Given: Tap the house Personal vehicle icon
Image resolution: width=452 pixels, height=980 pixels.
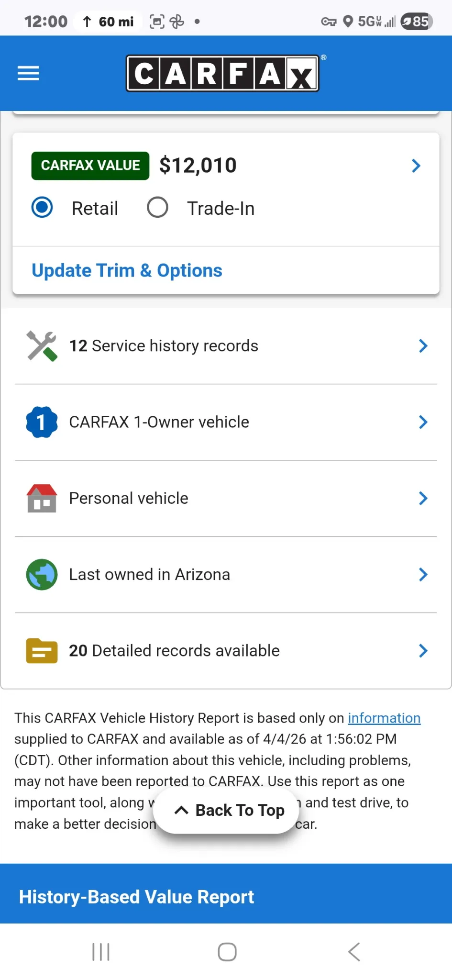Looking at the screenshot, I should (x=42, y=498).
